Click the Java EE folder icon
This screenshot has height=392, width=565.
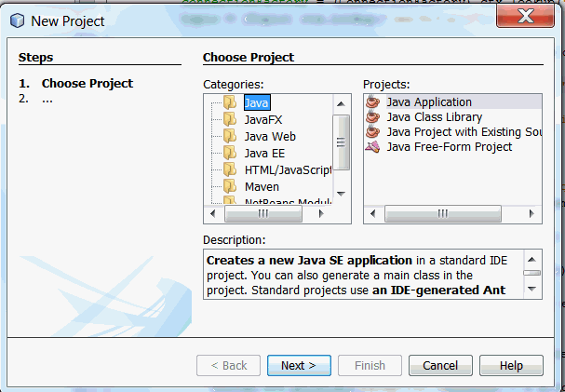point(229,154)
